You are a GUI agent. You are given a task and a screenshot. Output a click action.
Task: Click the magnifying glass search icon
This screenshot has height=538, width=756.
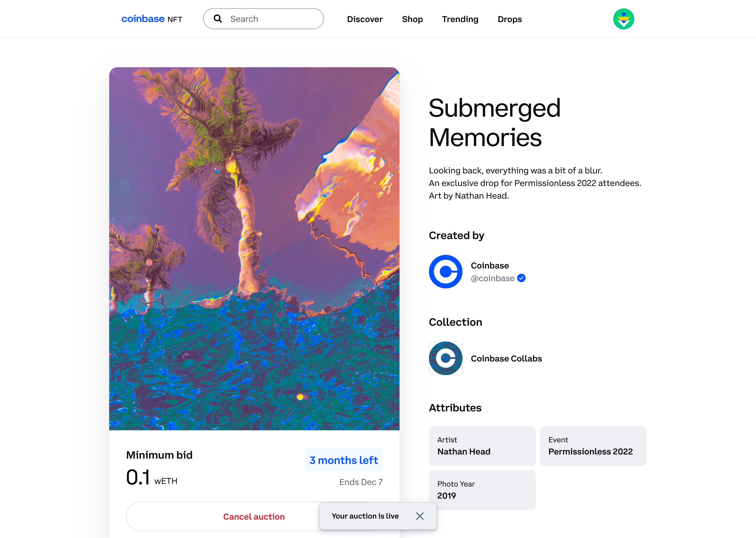pyautogui.click(x=218, y=19)
